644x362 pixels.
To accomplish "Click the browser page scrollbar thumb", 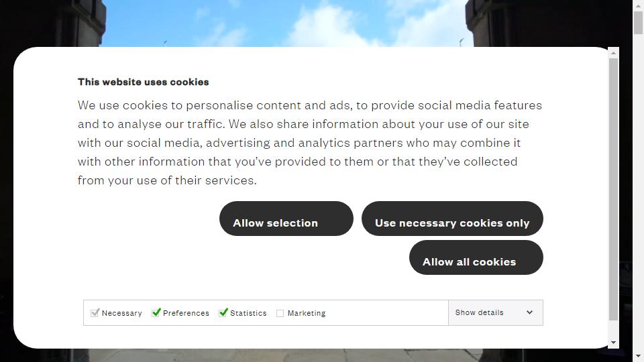I will (x=638, y=23).
